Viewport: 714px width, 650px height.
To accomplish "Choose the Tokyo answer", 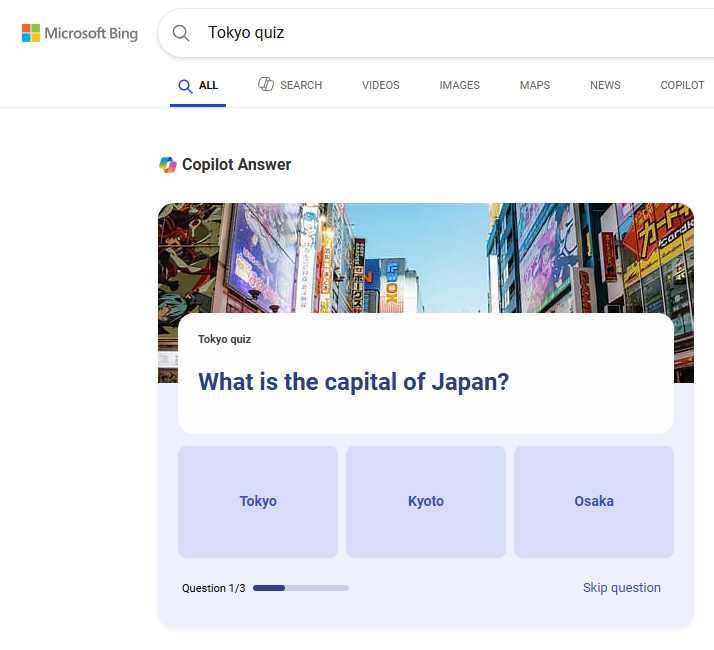I will point(258,502).
